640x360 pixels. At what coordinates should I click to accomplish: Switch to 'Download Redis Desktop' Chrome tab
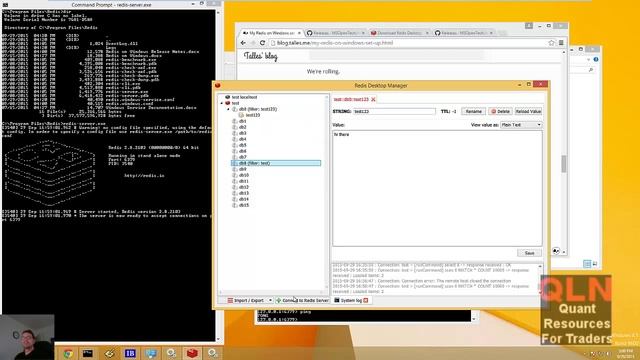coord(399,33)
